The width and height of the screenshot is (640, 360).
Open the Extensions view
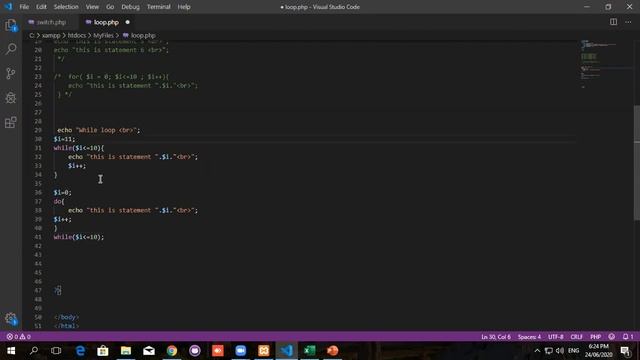[x=11, y=122]
